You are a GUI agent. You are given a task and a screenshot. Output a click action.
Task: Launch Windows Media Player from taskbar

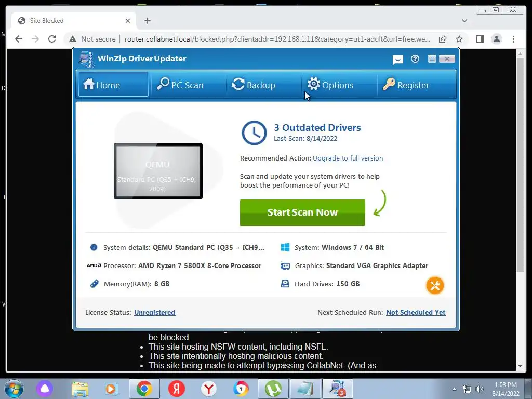click(x=111, y=389)
